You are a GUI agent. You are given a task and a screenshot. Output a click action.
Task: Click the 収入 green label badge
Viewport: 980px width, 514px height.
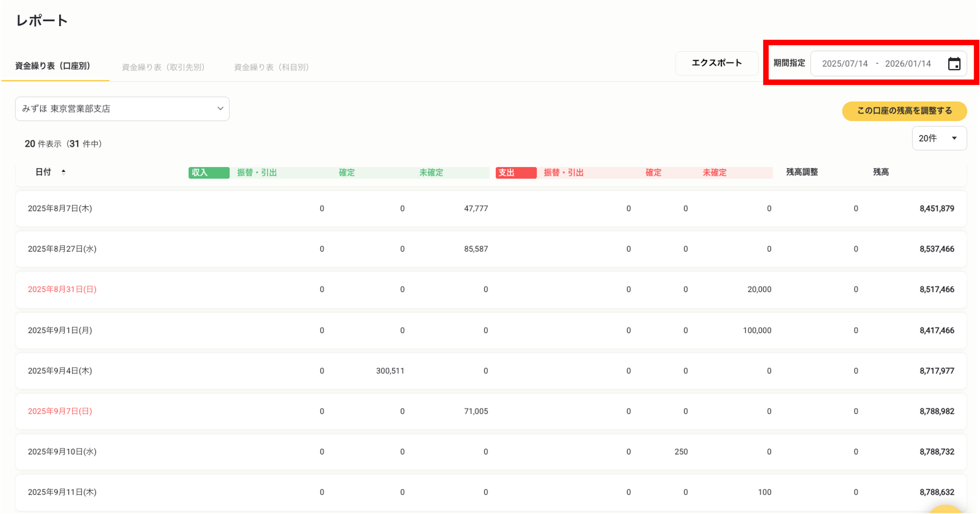pyautogui.click(x=208, y=173)
